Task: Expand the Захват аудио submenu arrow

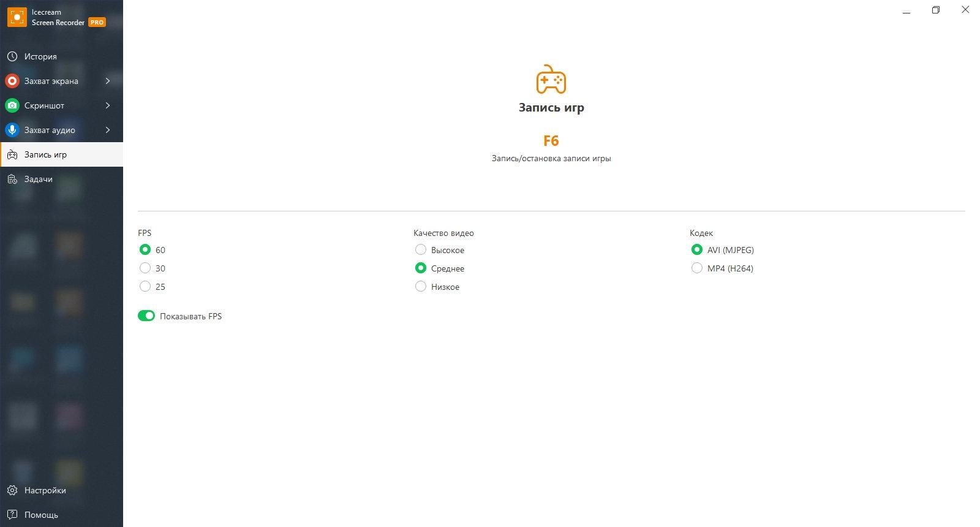Action: pyautogui.click(x=108, y=130)
